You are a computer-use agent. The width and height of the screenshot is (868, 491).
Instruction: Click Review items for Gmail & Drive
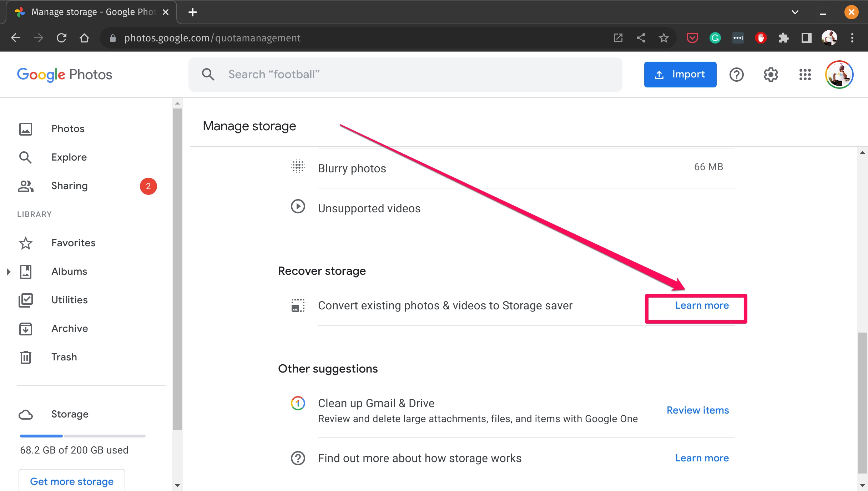(x=697, y=410)
